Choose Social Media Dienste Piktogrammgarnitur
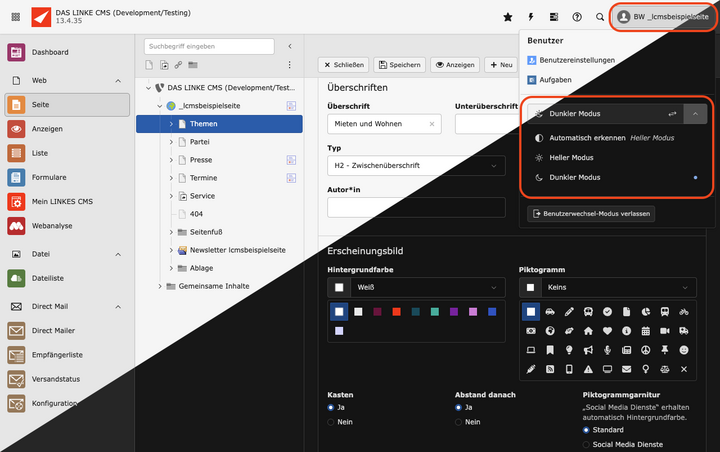This screenshot has height=452, width=720. 586,445
